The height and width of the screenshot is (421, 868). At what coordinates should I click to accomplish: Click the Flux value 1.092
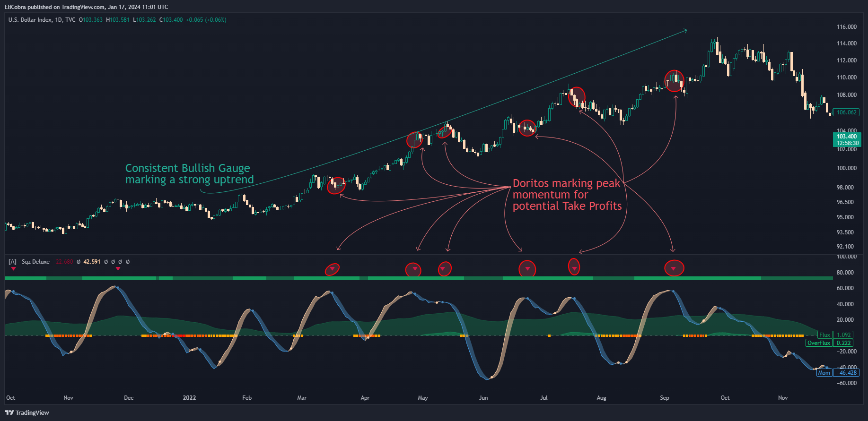843,335
